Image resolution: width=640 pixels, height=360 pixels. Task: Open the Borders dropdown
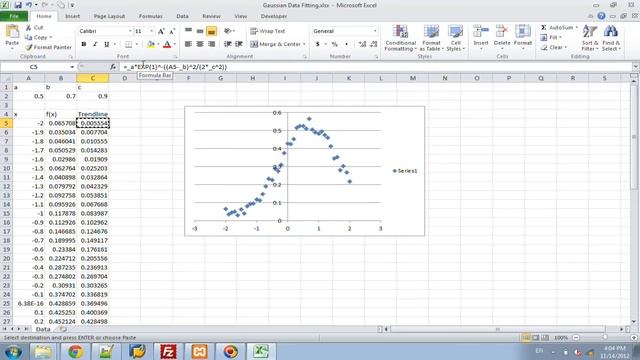pos(137,44)
